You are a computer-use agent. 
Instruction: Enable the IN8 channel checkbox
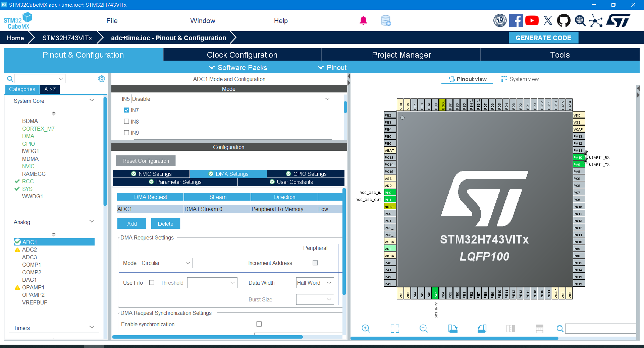click(x=126, y=121)
